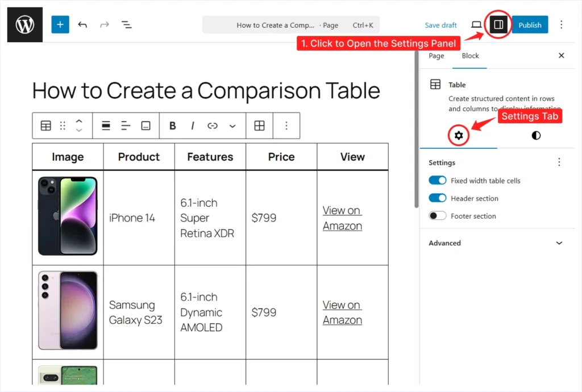This screenshot has width=582, height=392.
Task: Click the Table block type icon in toolbar
Action: [x=45, y=126]
